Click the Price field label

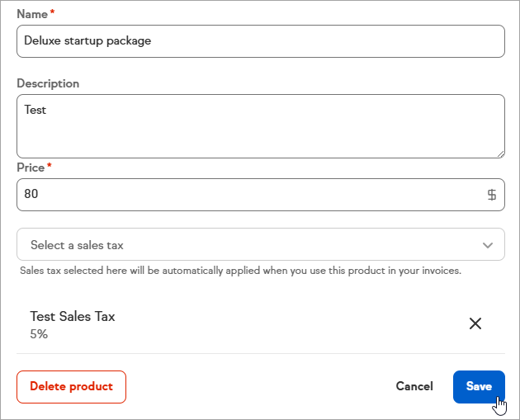coord(31,168)
